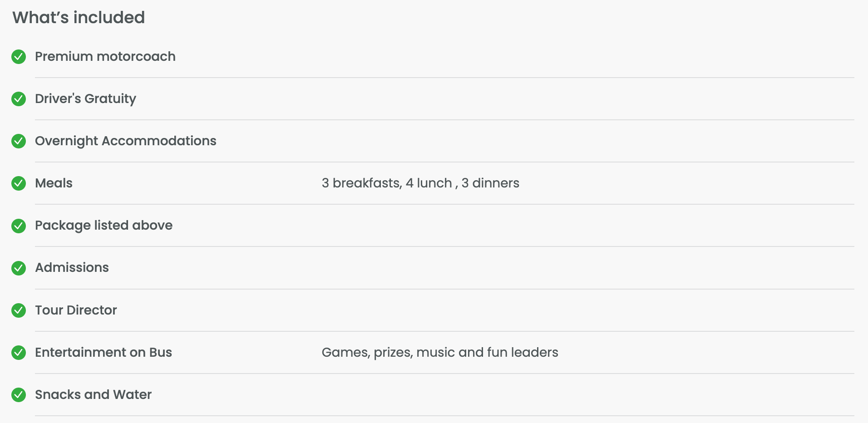Click the Admissions label
This screenshot has width=868, height=423.
[72, 267]
